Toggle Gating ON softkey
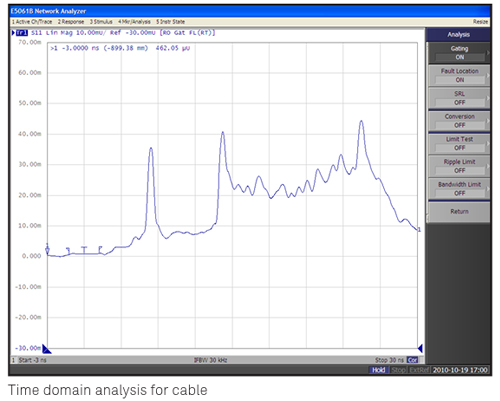 [x=459, y=53]
